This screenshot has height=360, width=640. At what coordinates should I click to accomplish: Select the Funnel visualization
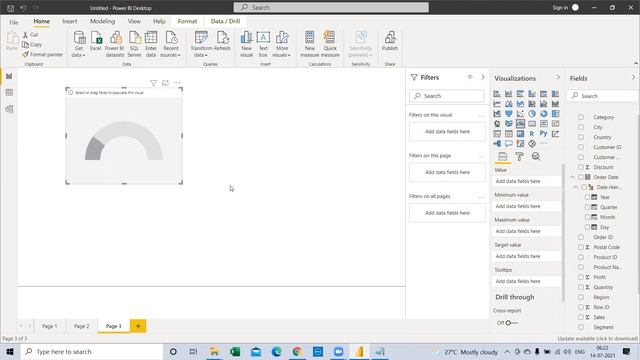tap(509, 114)
